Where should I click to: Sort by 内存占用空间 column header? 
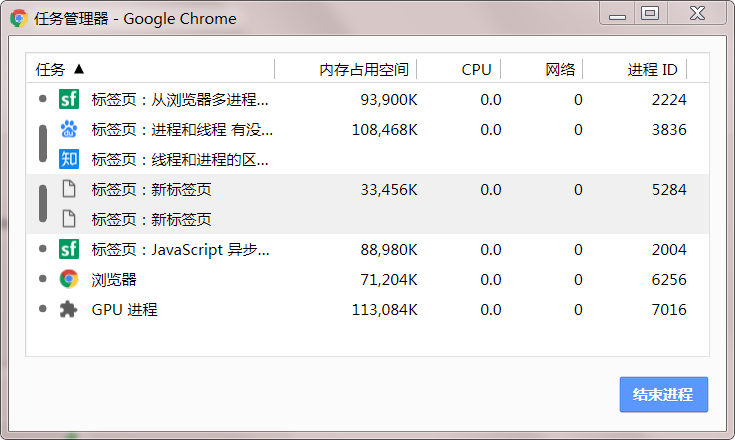364,69
